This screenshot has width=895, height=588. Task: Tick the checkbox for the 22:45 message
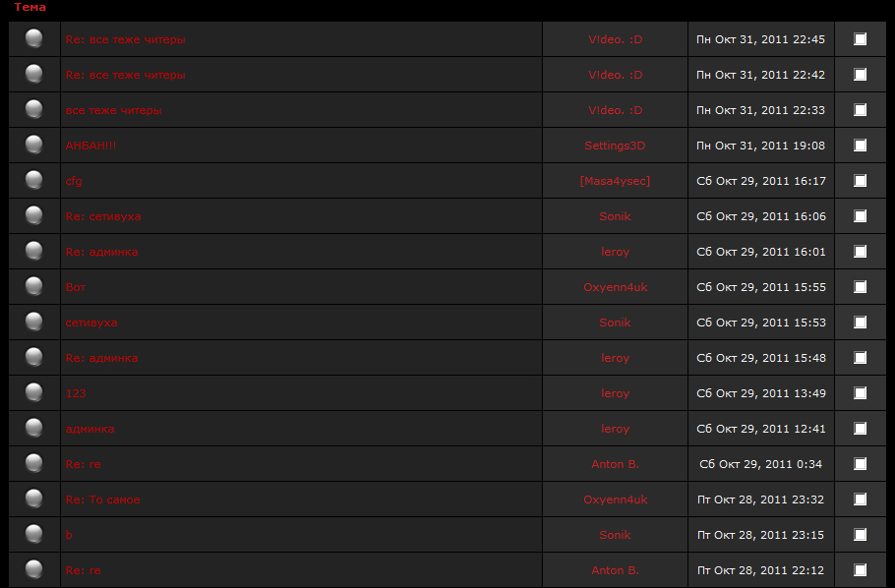click(x=861, y=39)
